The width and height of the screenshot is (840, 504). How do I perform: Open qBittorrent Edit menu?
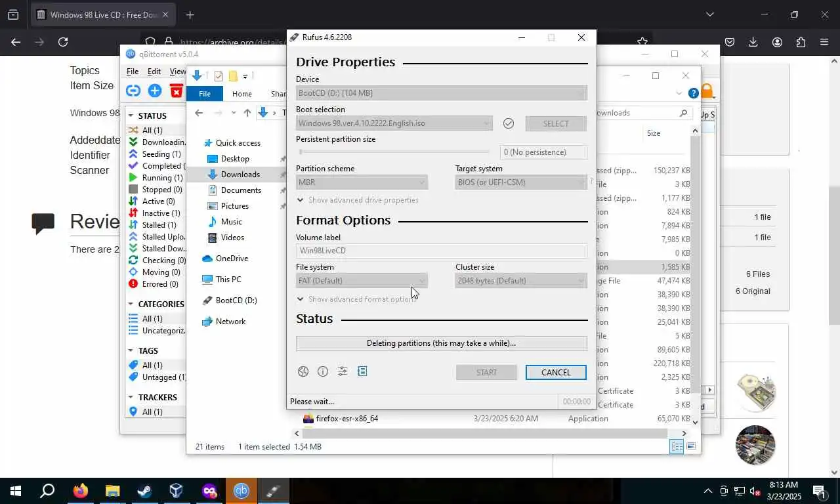(154, 72)
